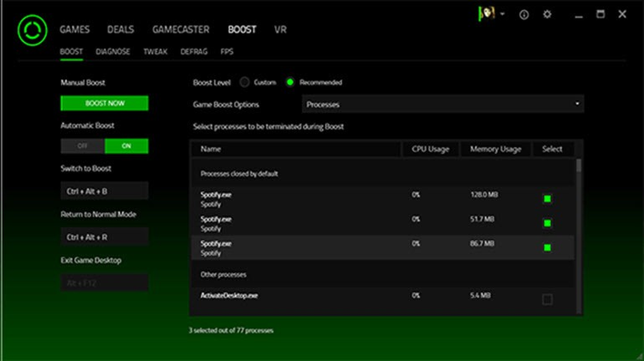Open the profile dropdown arrow next to avatar
Screen dimensions: 644x361
click(502, 14)
